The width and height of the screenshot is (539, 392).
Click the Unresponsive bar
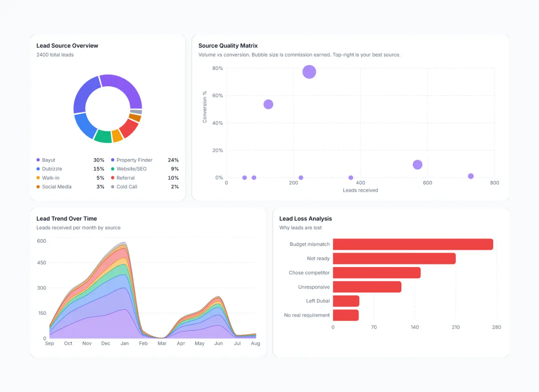tap(367, 287)
